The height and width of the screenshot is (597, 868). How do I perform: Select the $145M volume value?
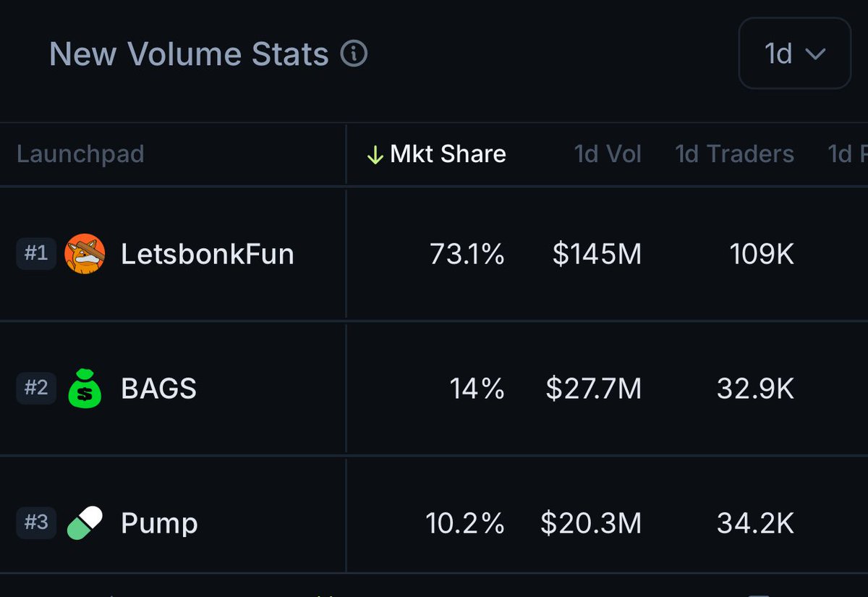(597, 254)
